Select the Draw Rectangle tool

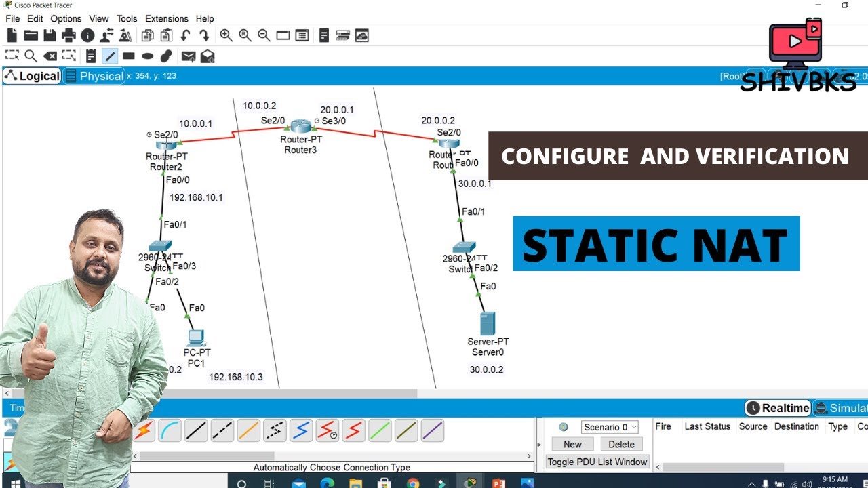129,56
